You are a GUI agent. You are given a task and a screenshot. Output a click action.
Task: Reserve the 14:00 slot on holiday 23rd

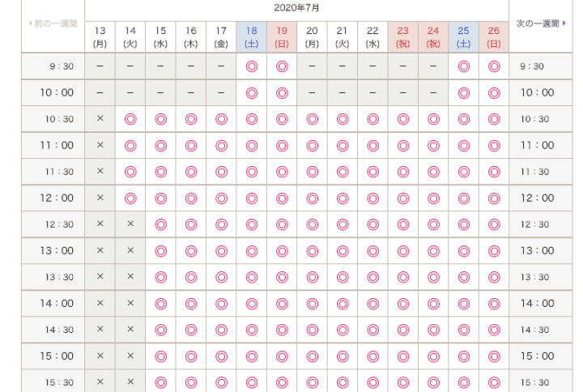pyautogui.click(x=403, y=303)
